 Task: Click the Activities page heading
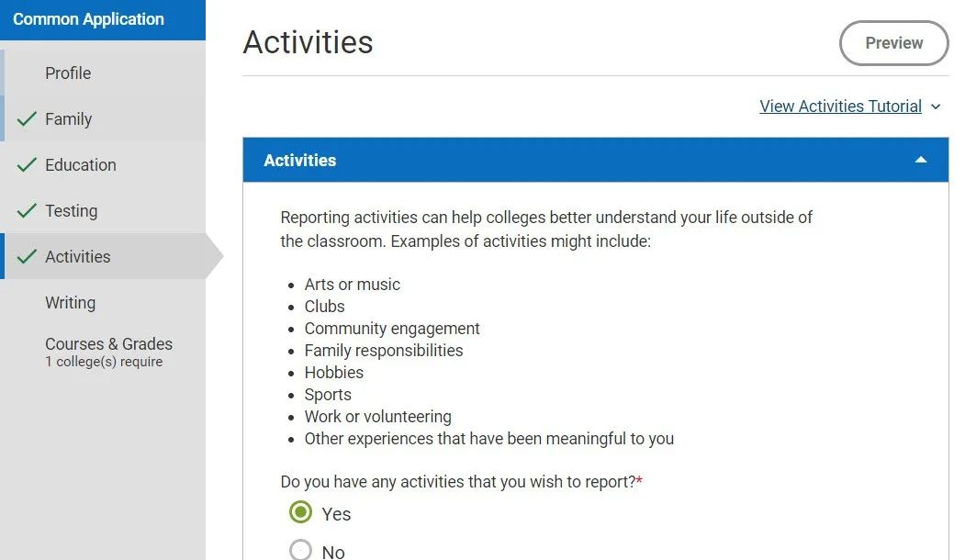(309, 42)
